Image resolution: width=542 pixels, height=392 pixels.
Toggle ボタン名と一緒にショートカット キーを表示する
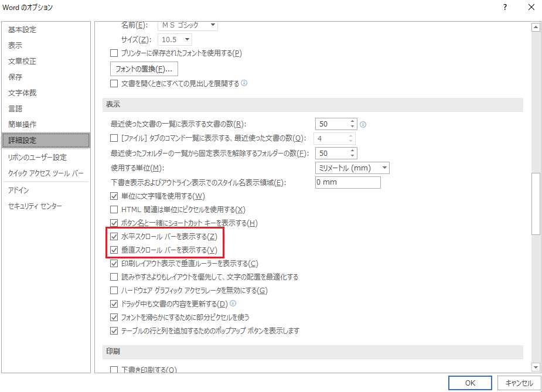coord(114,223)
